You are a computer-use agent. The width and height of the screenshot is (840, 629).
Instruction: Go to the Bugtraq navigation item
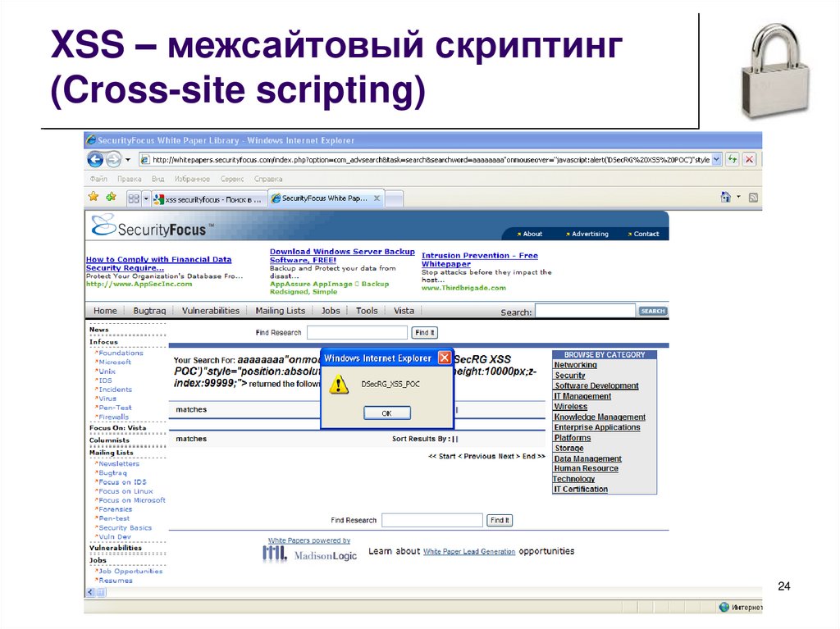click(149, 311)
